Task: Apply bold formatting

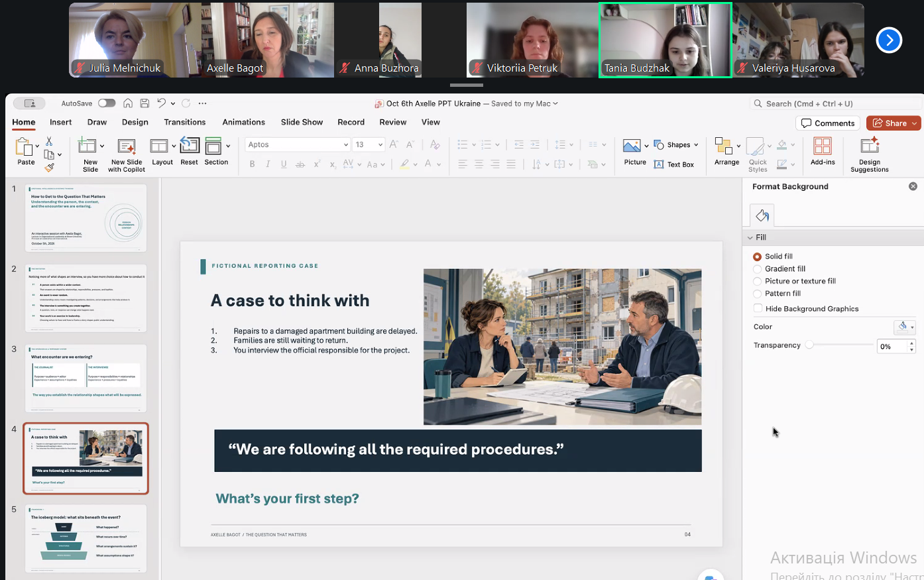Action: (252, 164)
